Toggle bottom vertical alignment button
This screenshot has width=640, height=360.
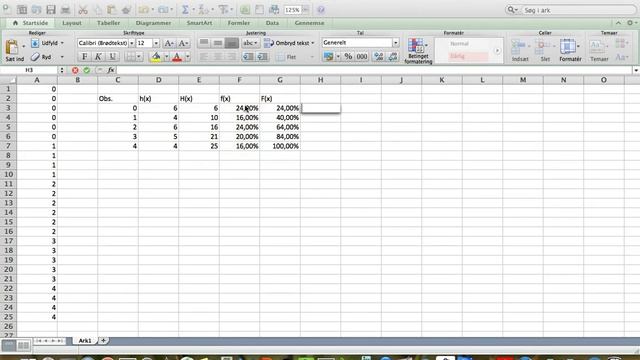pyautogui.click(x=232, y=43)
